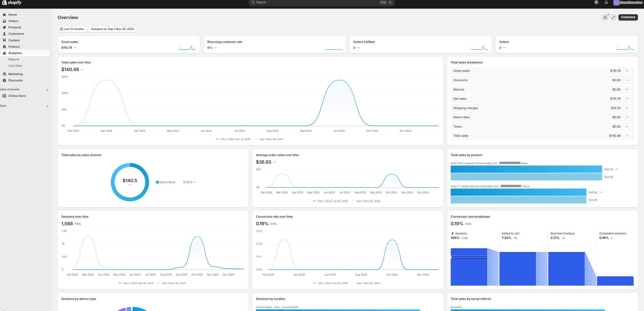Click the celebration what's new icon
Image resolution: width=644 pixels, height=311 pixels.
pyautogui.click(x=605, y=17)
